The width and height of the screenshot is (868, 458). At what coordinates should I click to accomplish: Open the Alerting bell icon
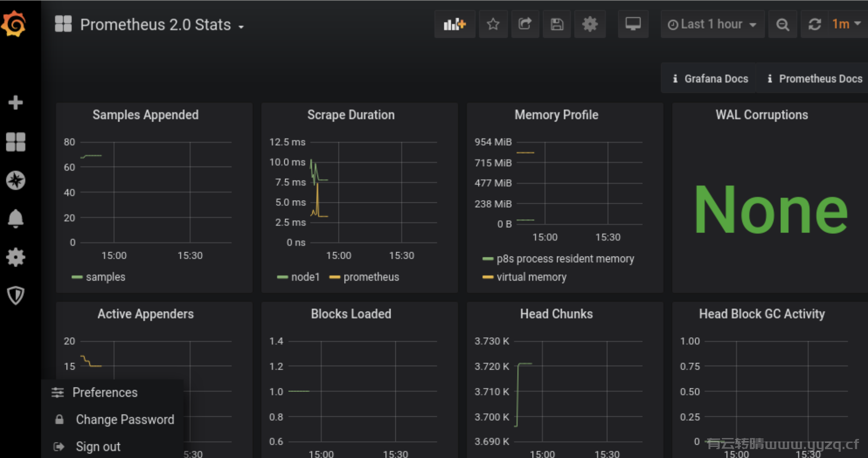point(16,218)
